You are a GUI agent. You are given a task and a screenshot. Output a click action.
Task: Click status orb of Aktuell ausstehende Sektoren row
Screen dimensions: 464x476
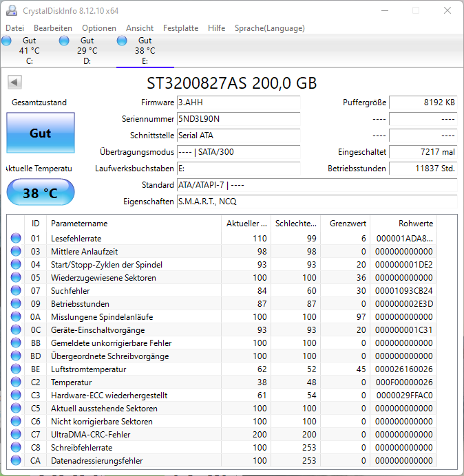pyautogui.click(x=16, y=408)
